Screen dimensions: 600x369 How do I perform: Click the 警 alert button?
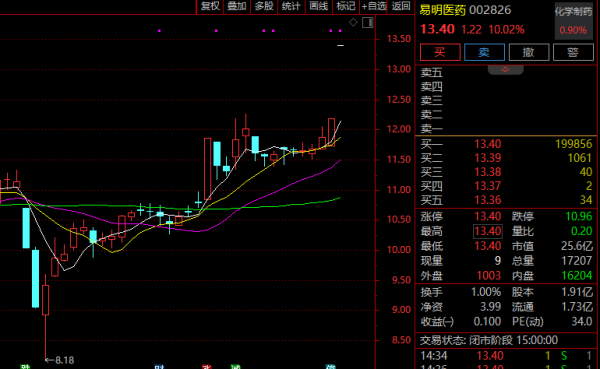(573, 52)
